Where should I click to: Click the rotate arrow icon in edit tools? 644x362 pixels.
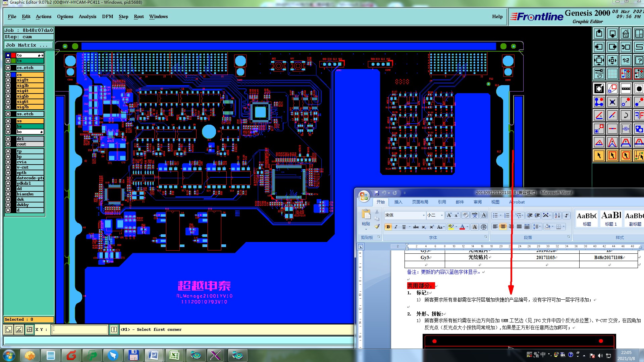[x=626, y=115]
